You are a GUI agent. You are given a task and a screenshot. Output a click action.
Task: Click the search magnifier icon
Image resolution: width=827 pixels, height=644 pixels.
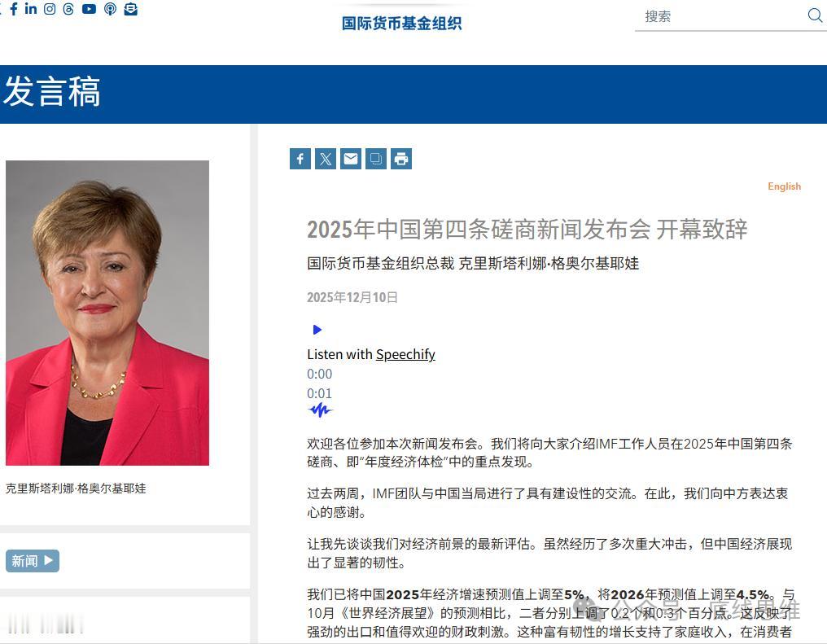click(815, 15)
